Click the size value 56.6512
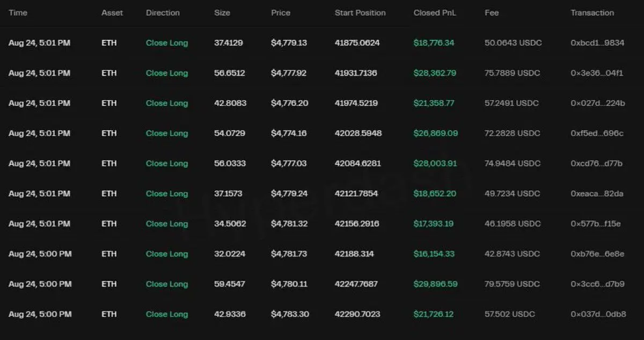Image resolution: width=644 pixels, height=340 pixels. [230, 73]
